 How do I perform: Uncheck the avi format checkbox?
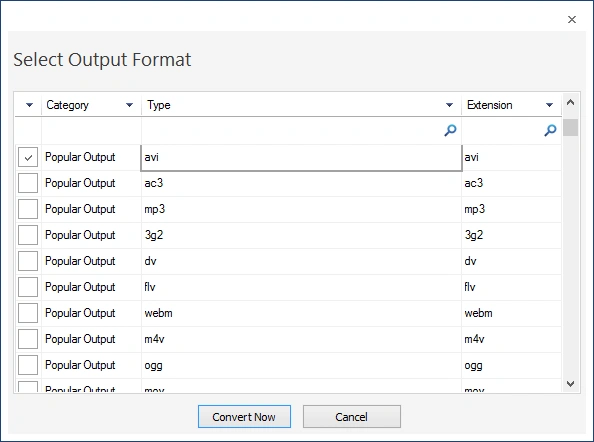tap(28, 157)
